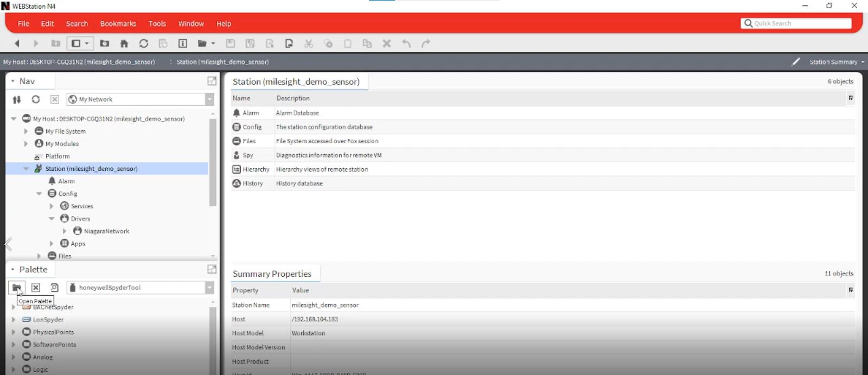The image size is (868, 375).
Task: Open the dropdown arrow next to Open folder
Action: point(213,43)
